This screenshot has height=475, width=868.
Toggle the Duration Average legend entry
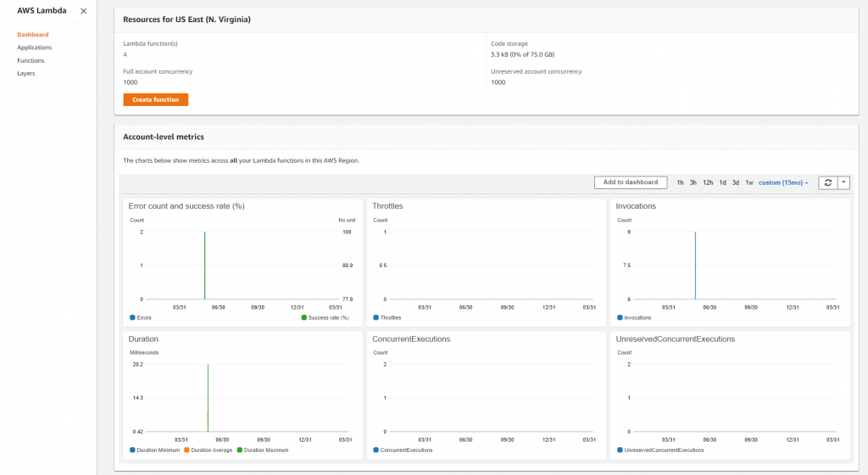pyautogui.click(x=209, y=450)
